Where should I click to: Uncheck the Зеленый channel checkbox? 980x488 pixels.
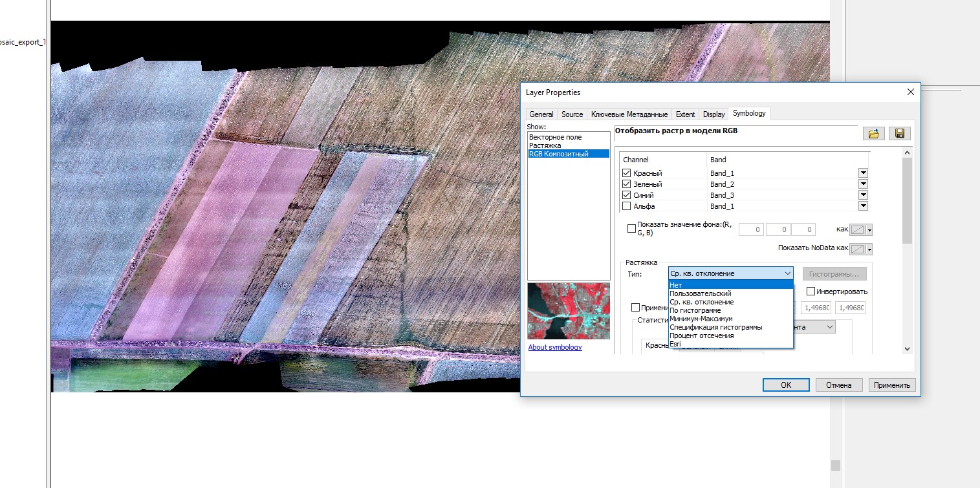click(626, 184)
